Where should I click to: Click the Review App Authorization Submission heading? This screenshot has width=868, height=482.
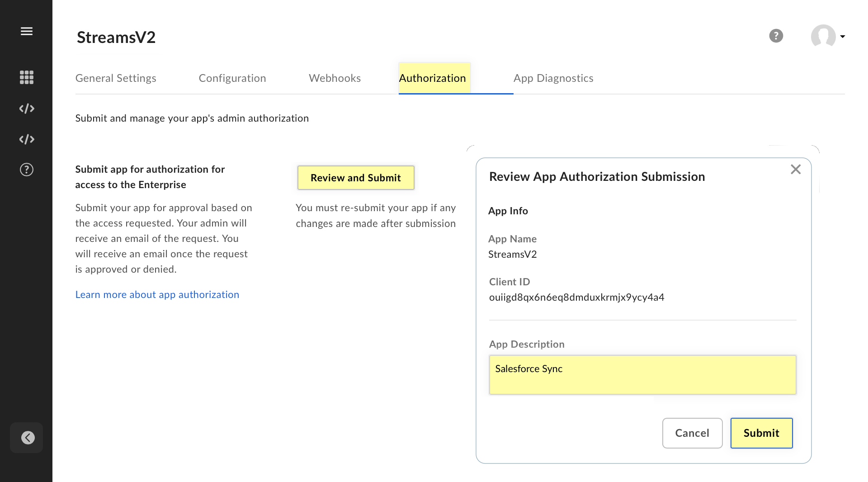point(597,176)
